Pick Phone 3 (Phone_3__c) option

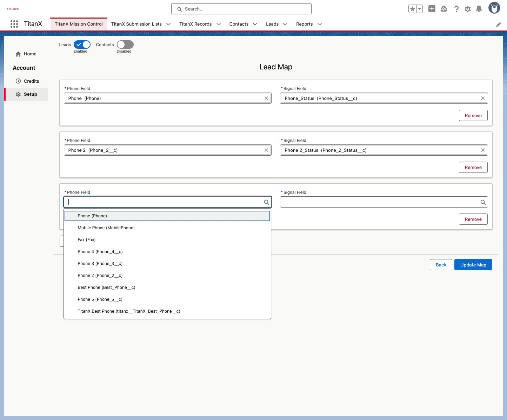pos(167,264)
